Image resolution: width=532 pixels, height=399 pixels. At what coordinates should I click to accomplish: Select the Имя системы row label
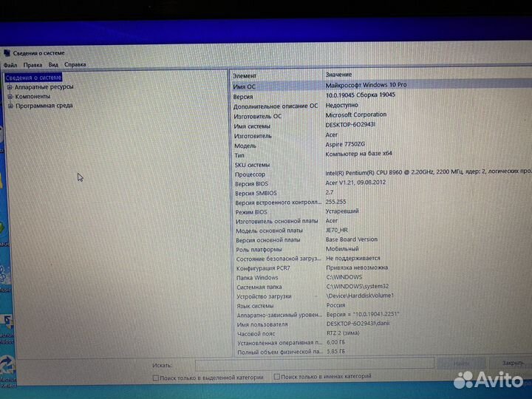click(x=252, y=126)
